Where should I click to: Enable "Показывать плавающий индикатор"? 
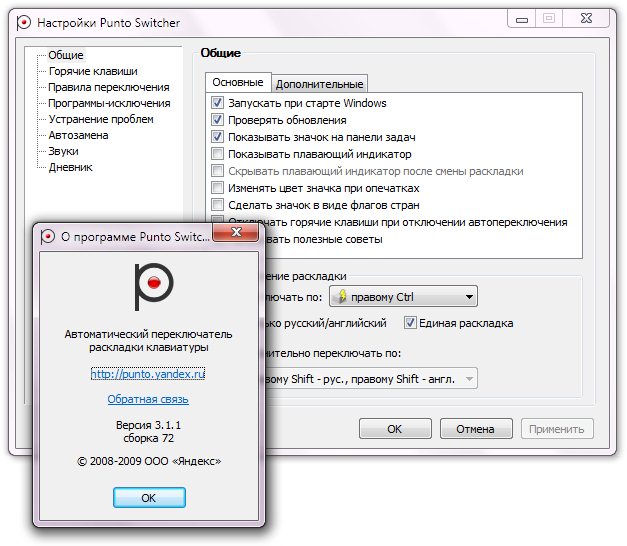(x=218, y=154)
